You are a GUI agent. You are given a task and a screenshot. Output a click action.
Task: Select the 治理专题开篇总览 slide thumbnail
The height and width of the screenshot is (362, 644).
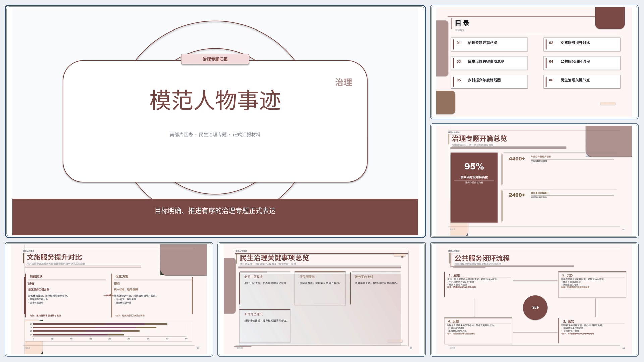(x=534, y=181)
